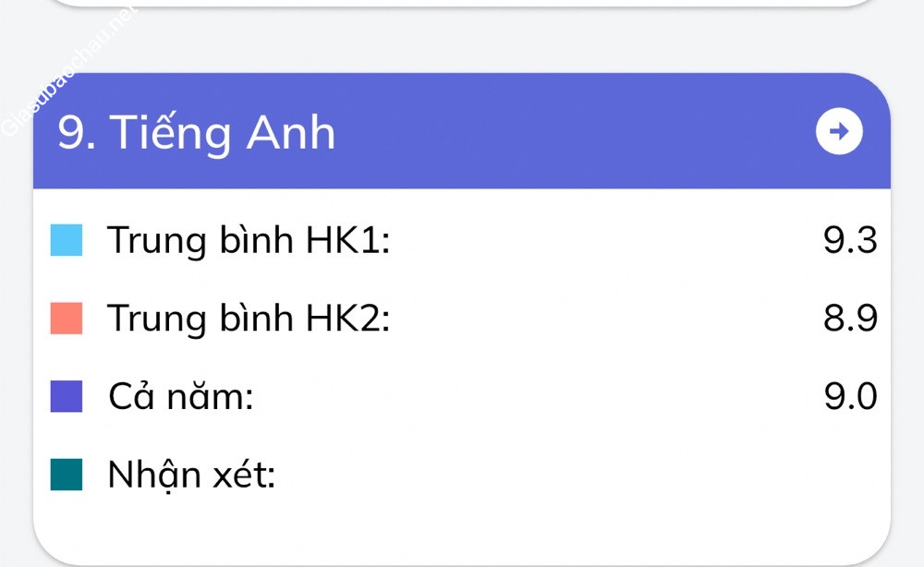Click the gray gap above Tiếng Anh card

(462, 42)
